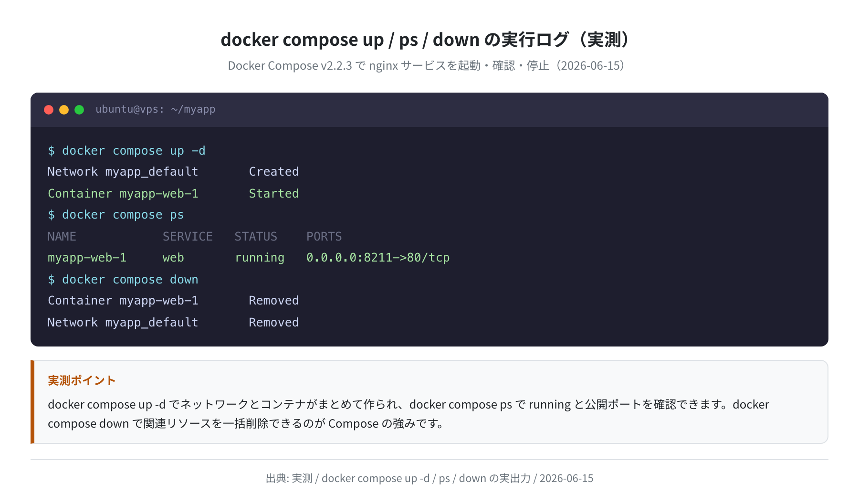
Task: Click the red close dot in terminal header
Action: click(x=49, y=110)
